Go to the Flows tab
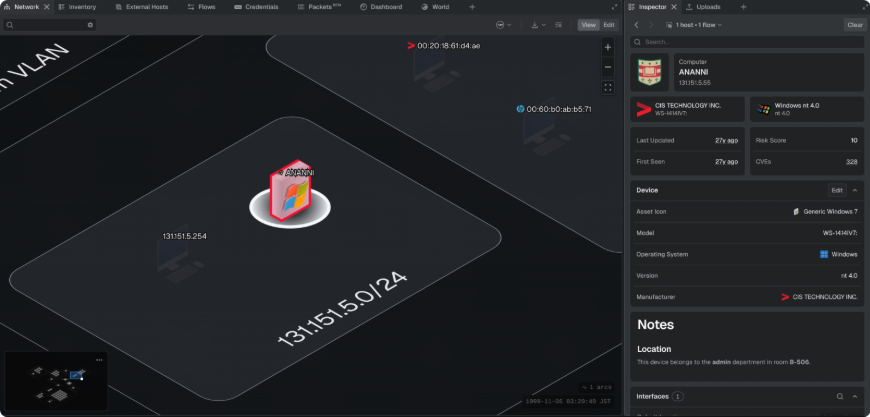 coord(202,7)
